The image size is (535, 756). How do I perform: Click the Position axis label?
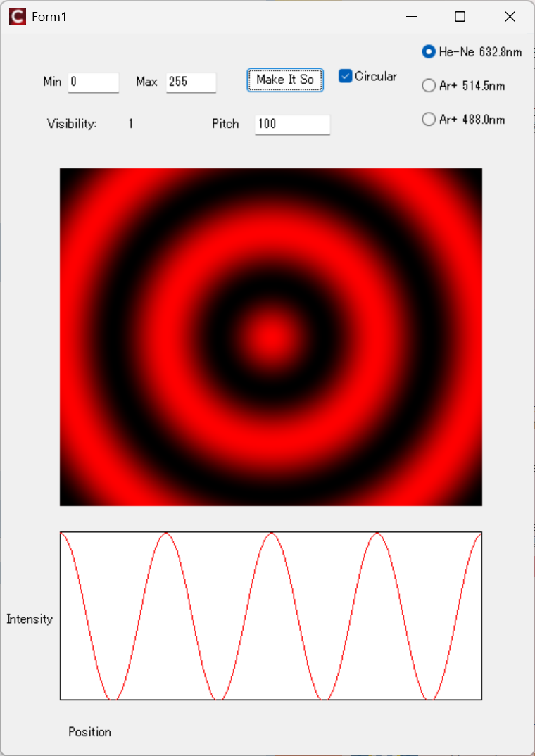[x=89, y=732]
